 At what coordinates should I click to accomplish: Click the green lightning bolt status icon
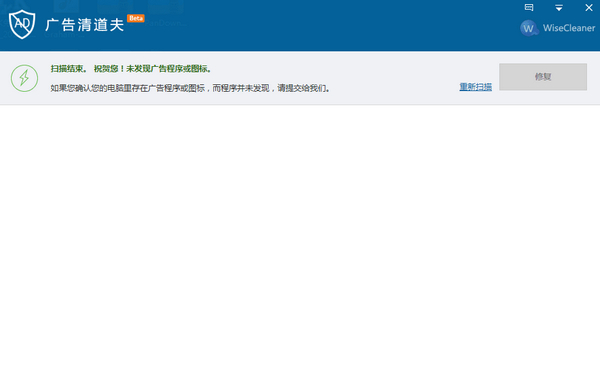[x=24, y=78]
